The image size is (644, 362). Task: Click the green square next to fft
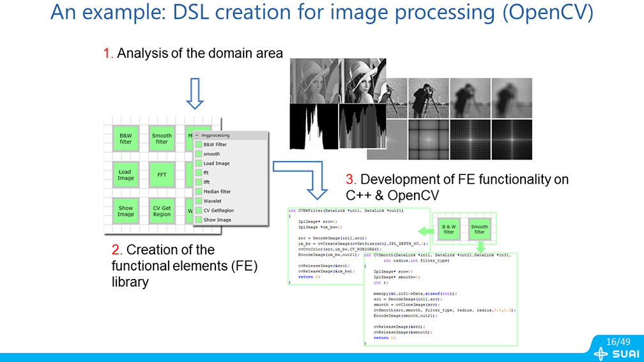(x=199, y=173)
